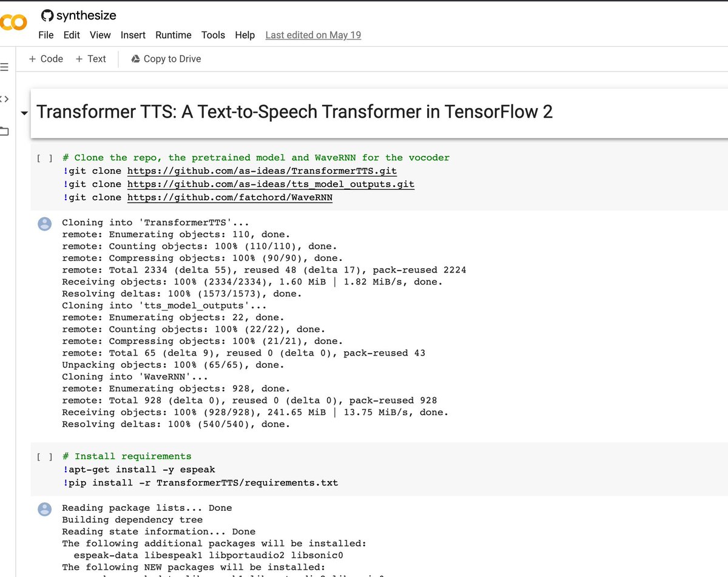This screenshot has width=728, height=577.
Task: Click output line Receiving objects 241.65 MiB
Action: pos(255,413)
